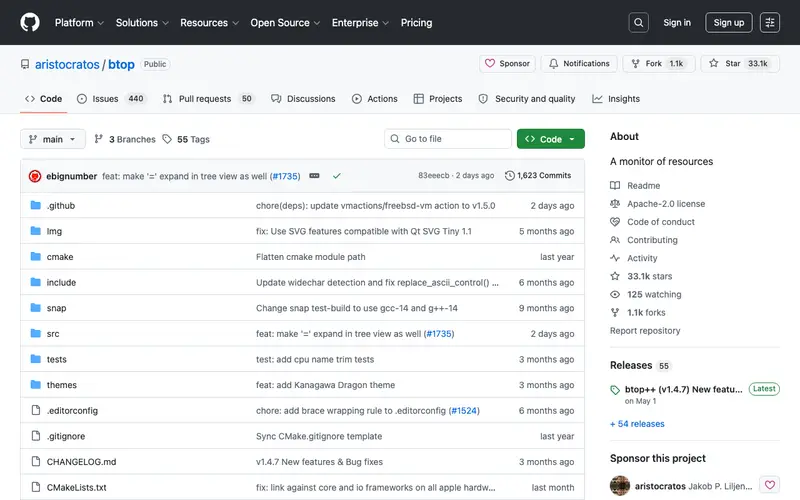The width and height of the screenshot is (800, 500).
Task: Expand commit message ellipsis button
Action: point(314,176)
